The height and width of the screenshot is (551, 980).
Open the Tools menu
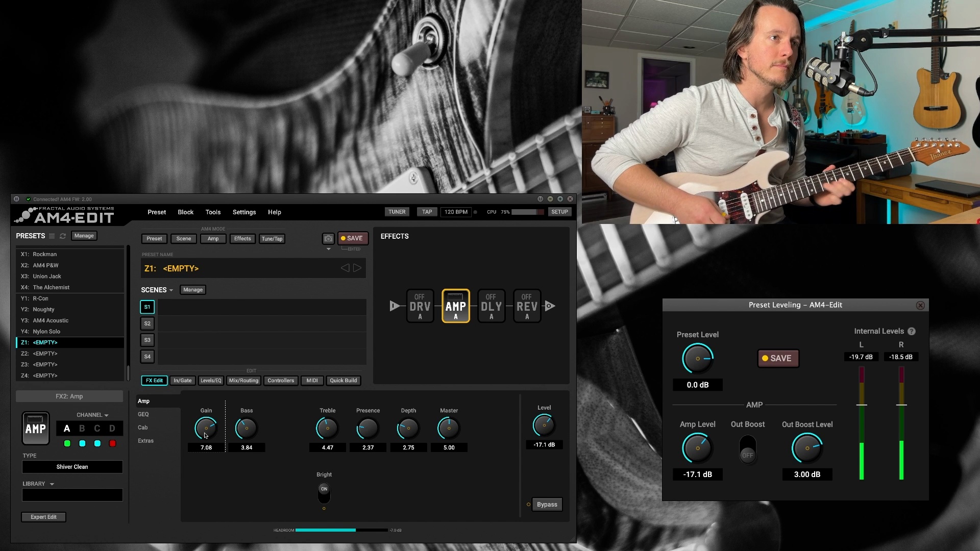click(x=213, y=212)
